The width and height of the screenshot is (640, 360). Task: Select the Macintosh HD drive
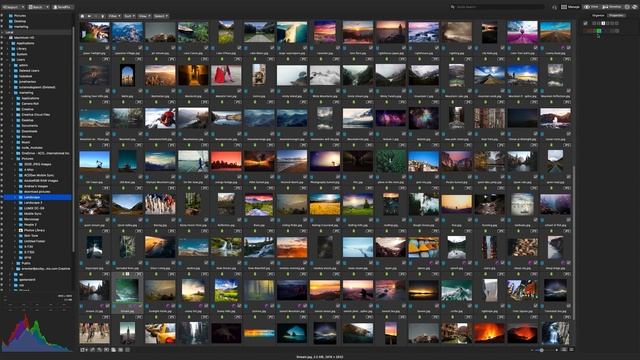pyautogui.click(x=24, y=38)
